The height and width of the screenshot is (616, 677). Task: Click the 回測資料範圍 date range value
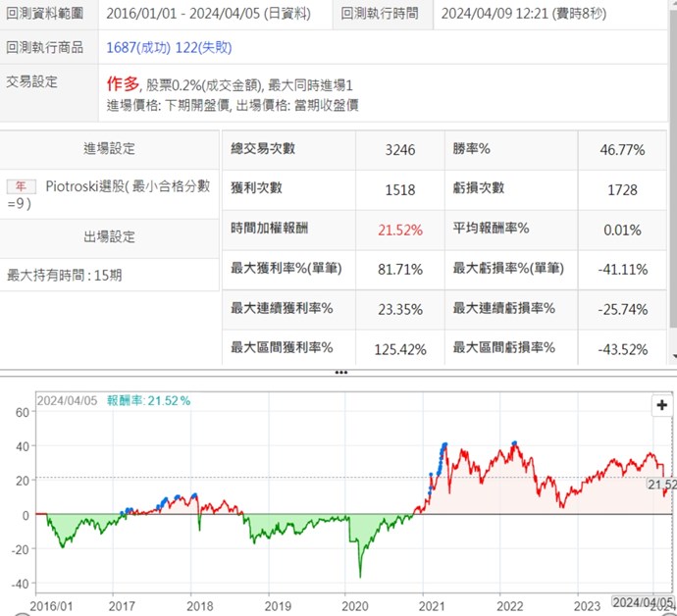[211, 14]
